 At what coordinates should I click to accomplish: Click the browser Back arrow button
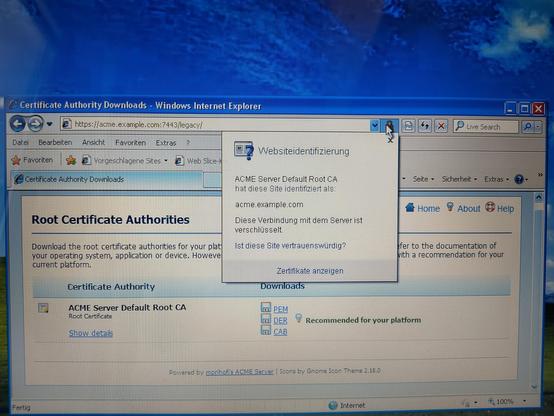18,124
